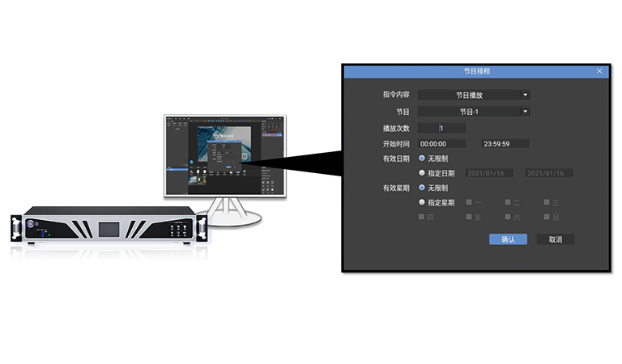This screenshot has width=622, height=364.
Task: Click the monitor screen software preview image
Action: (x=225, y=155)
